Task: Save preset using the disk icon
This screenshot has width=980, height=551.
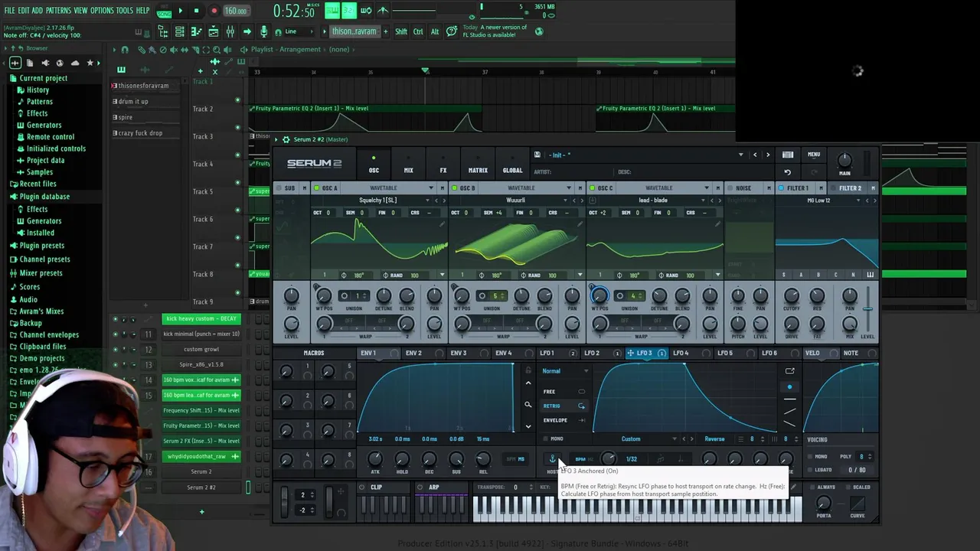Action: [x=537, y=155]
